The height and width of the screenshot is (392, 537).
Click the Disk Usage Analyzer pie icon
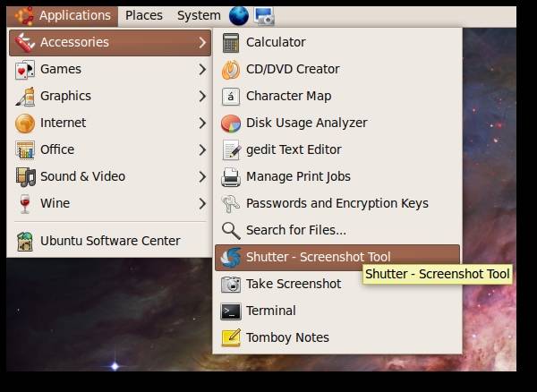click(231, 124)
